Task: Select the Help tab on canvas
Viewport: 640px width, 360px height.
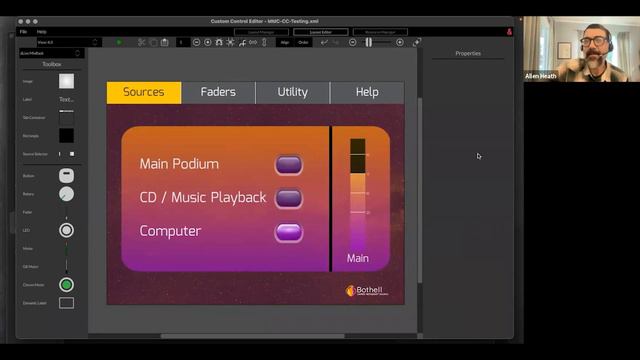Action: pyautogui.click(x=367, y=92)
